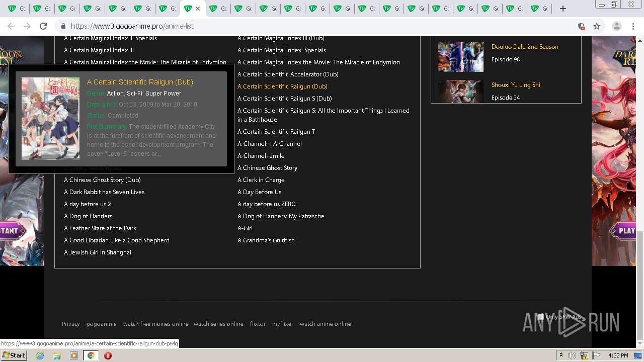Click Shouxi Yu Ling Shi thumbnail
Viewport: 644px width, 362px height.
(x=461, y=91)
